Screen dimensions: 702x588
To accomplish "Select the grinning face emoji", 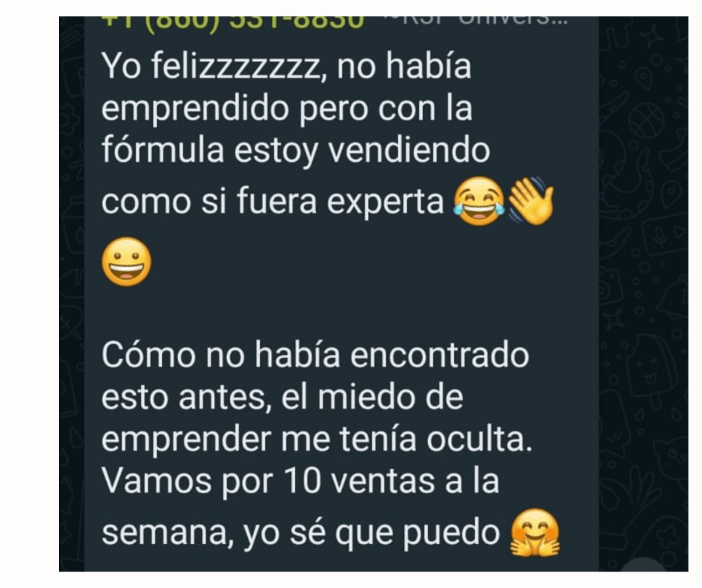I will [127, 262].
